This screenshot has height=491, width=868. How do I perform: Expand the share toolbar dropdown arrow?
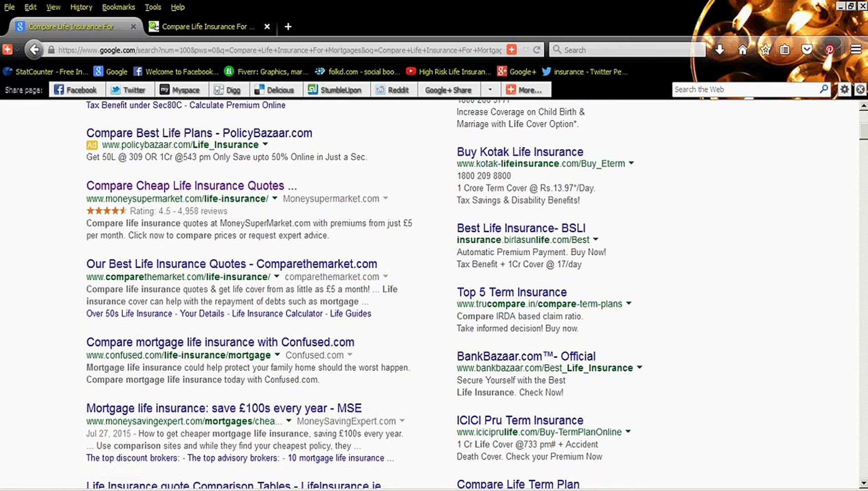[x=490, y=90]
